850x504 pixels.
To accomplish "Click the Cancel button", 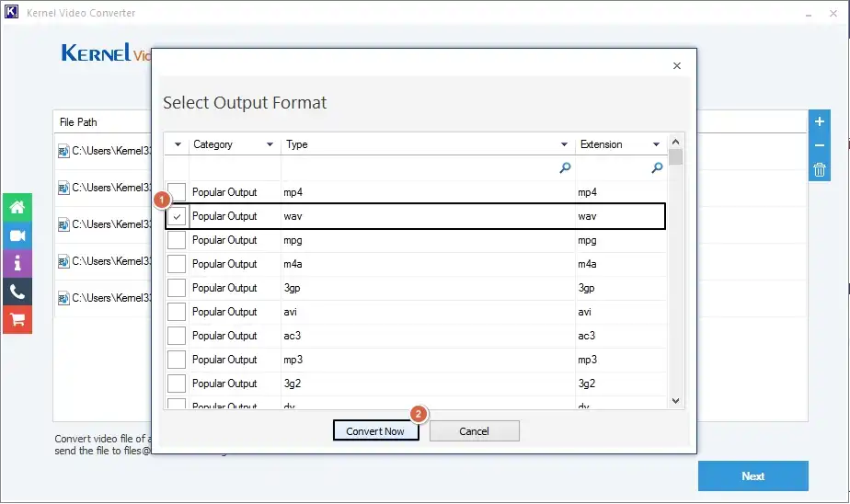I will (x=475, y=430).
